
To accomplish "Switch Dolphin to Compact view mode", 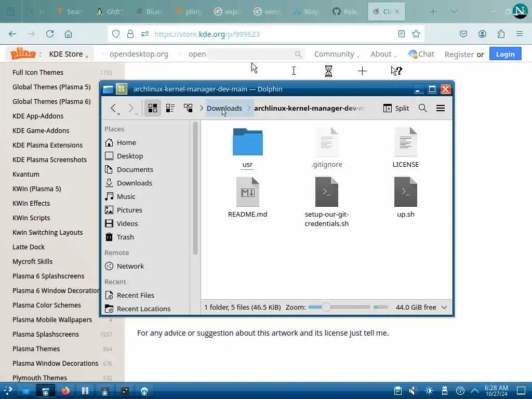I will tap(170, 108).
